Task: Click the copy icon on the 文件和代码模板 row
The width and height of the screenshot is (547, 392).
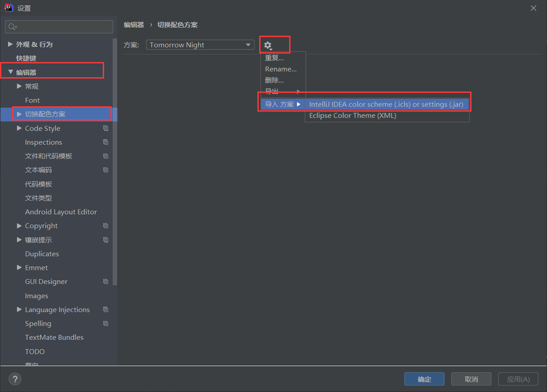Action: coord(106,156)
